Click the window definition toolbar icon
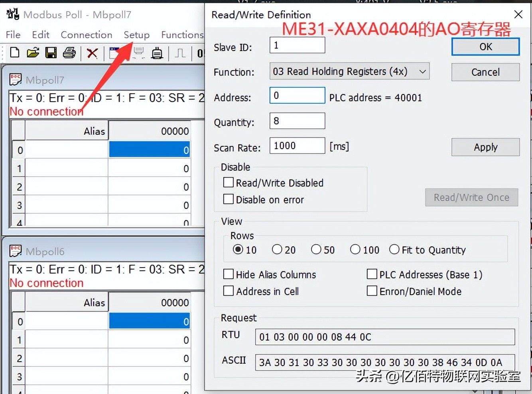Image resolution: width=532 pixels, height=394 pixels. [x=114, y=53]
